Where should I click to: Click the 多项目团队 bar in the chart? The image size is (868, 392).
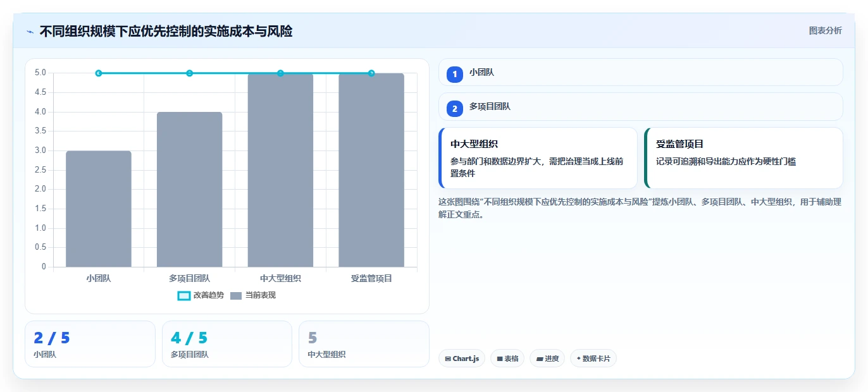[x=190, y=190]
